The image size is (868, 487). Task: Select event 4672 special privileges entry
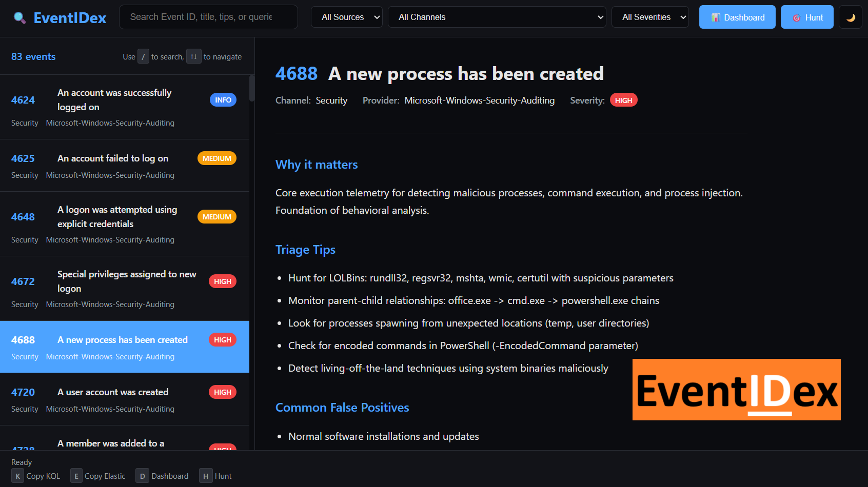[124, 289]
